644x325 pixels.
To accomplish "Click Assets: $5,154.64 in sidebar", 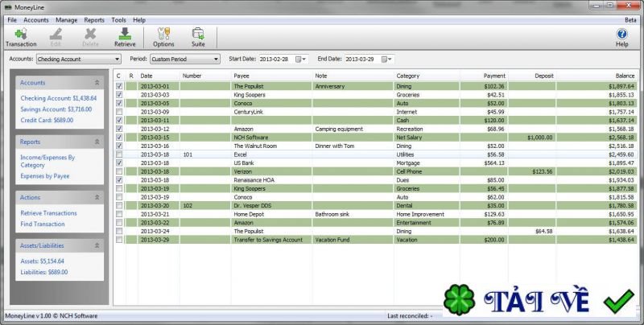I will (x=43, y=261).
